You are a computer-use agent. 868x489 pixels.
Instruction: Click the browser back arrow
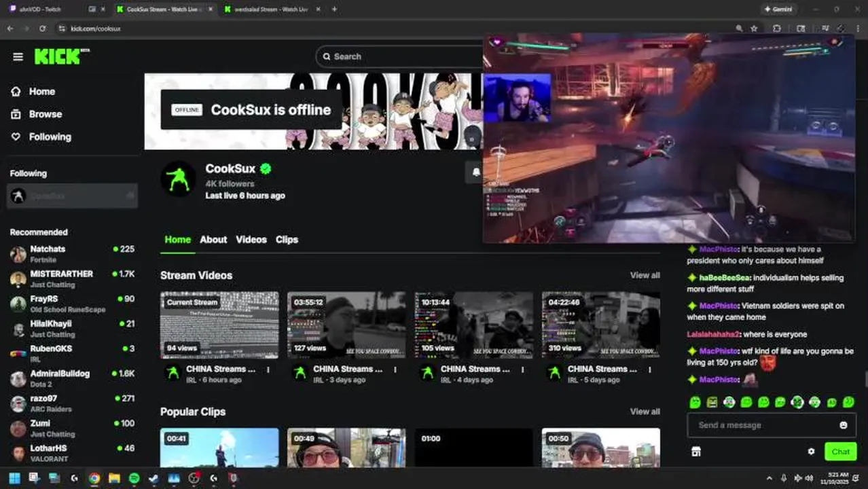[10, 29]
